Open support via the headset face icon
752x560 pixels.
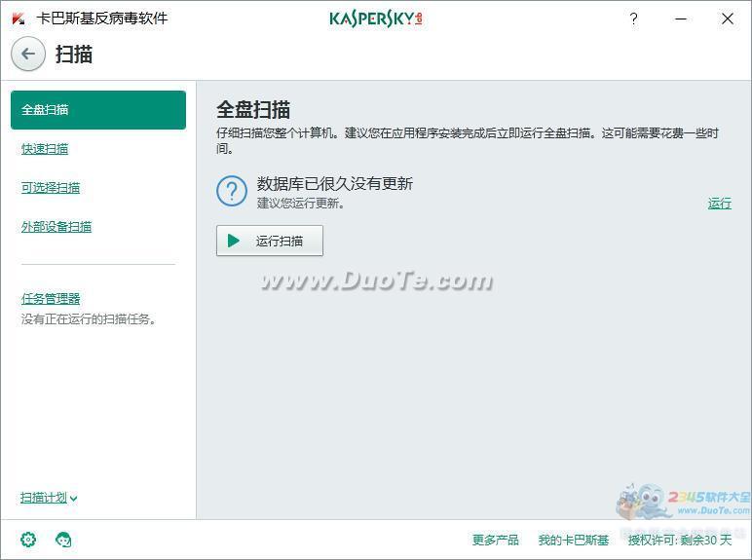point(63,540)
